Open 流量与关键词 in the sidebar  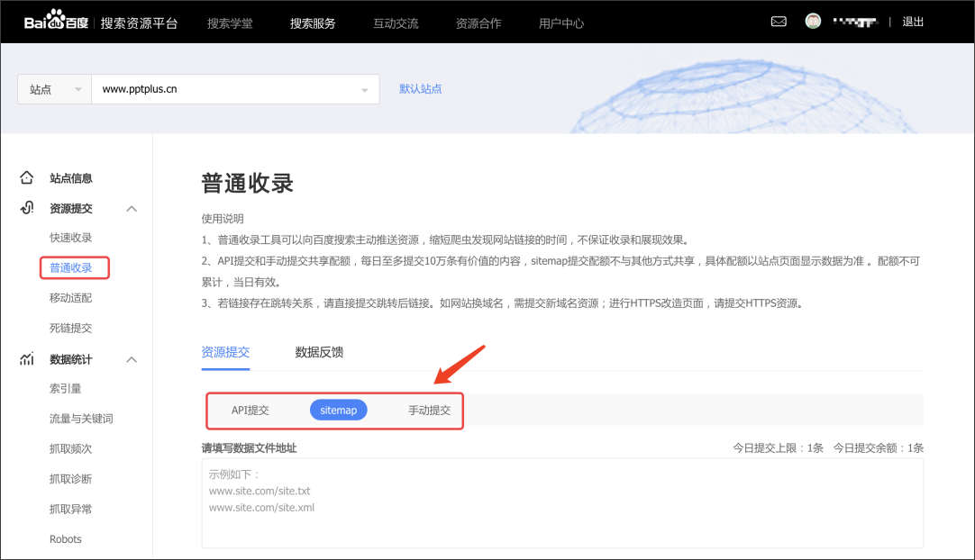click(81, 419)
